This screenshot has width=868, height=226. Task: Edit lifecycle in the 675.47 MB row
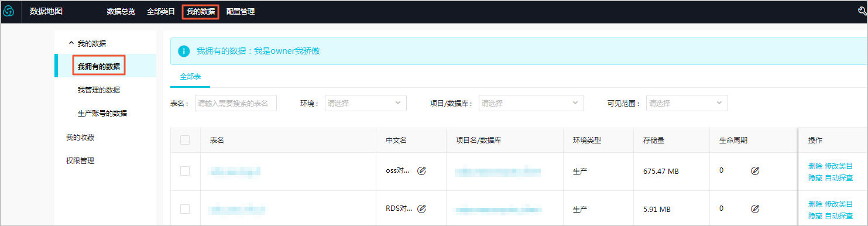(755, 171)
